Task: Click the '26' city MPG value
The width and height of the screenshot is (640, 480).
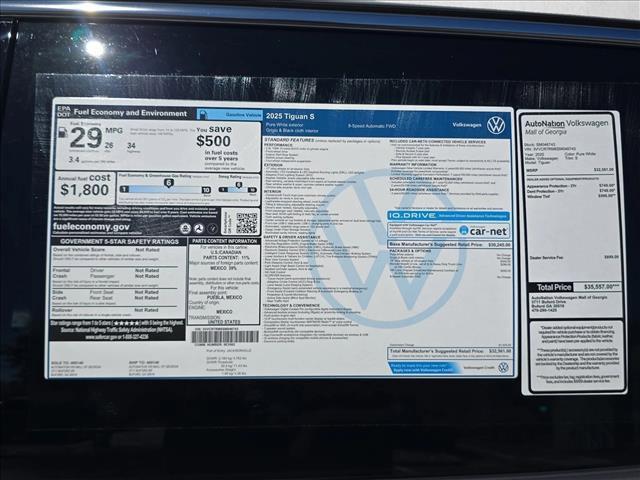Action: (109, 145)
